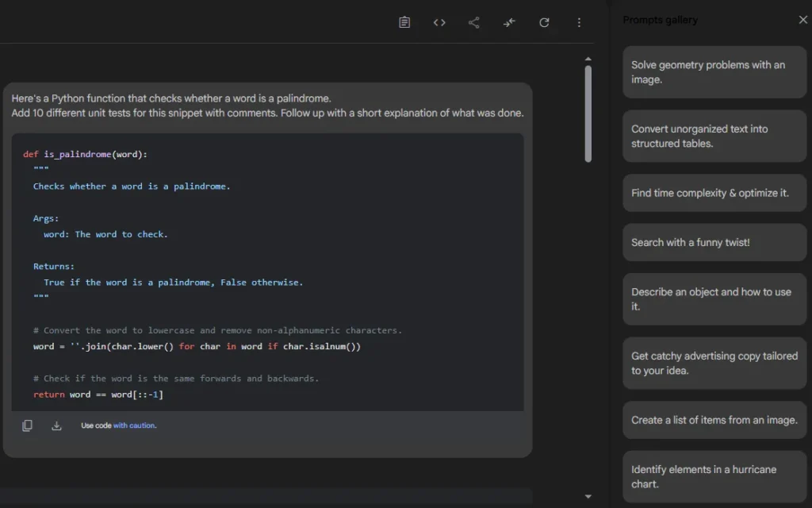Click the refresh/reset chat icon
The image size is (812, 508).
pyautogui.click(x=544, y=22)
